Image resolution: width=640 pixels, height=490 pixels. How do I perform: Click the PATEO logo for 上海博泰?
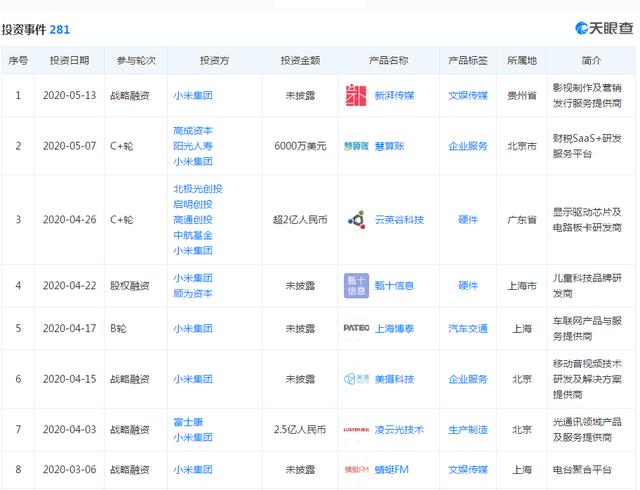pyautogui.click(x=356, y=328)
